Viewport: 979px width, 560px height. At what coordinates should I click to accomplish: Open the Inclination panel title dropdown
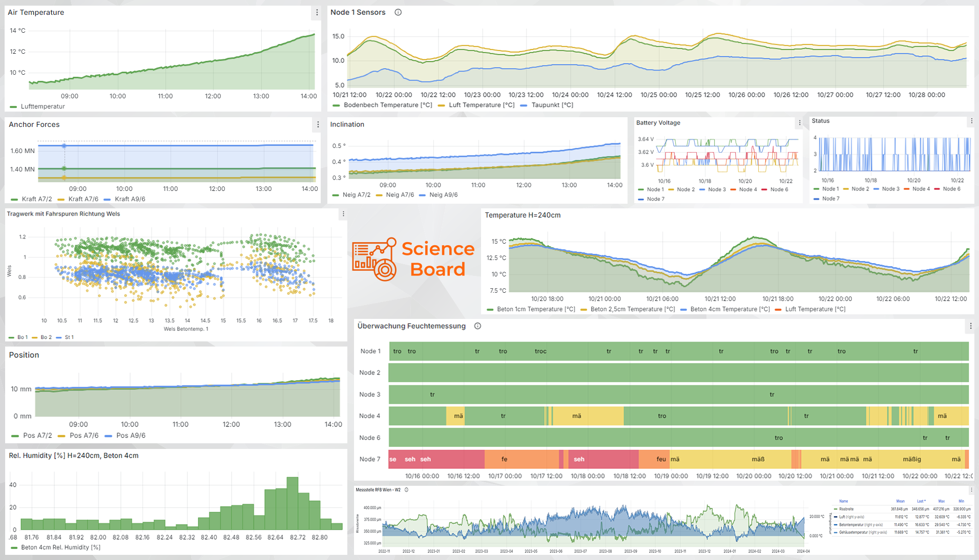(x=347, y=124)
